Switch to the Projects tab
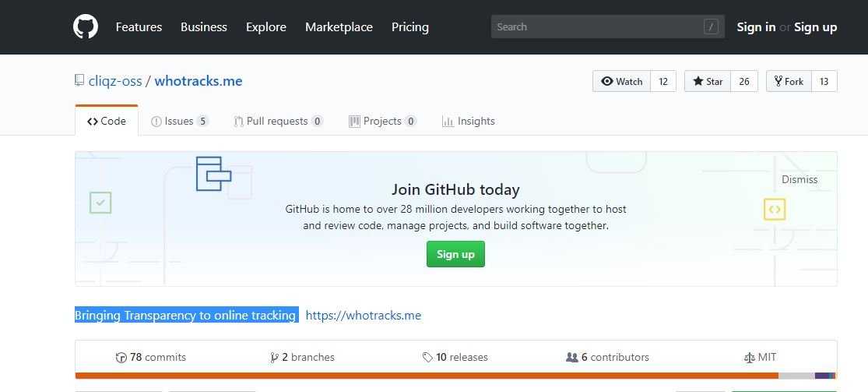This screenshot has width=868, height=392. [x=382, y=121]
